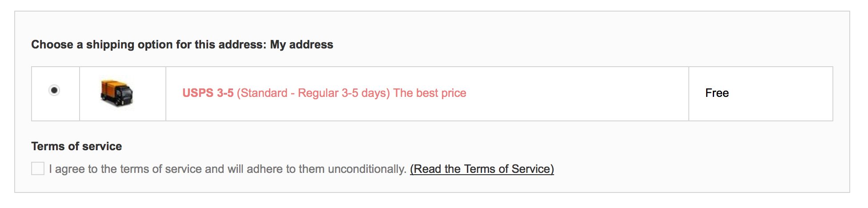Click blank area left of the truck icon
Viewport: 868px width, 208px height.
90,94
